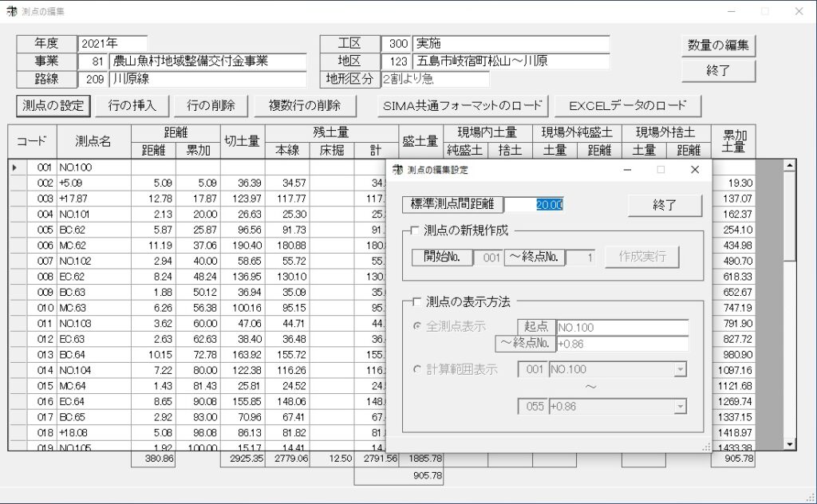Viewport: 817px width, 504px height.
Task: Click the 行の削除 button
Action: (211, 106)
